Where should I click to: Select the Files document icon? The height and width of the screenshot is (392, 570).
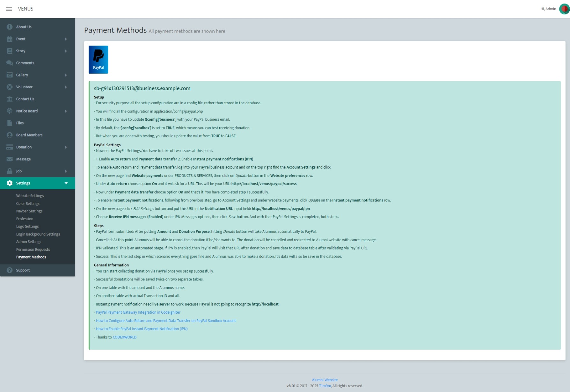coord(9,123)
